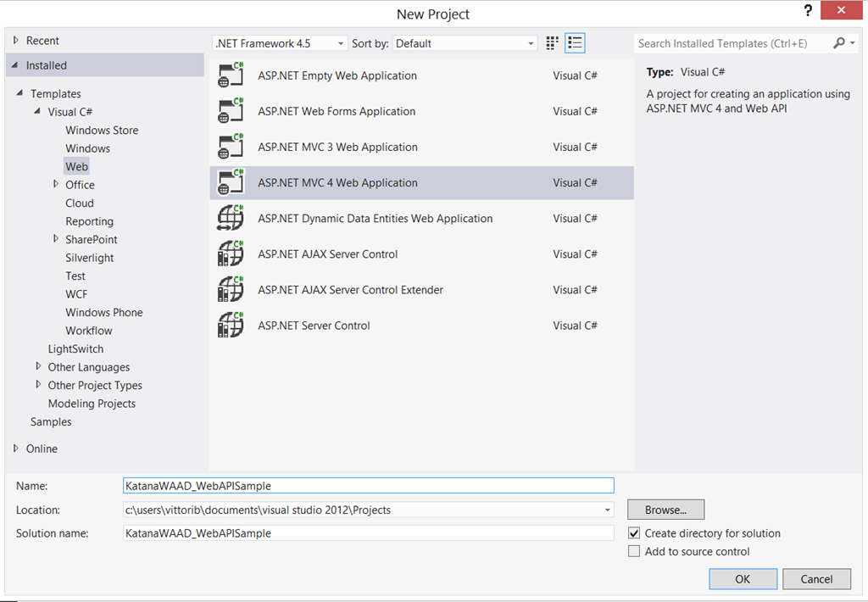Click the project Name text field
The width and height of the screenshot is (868, 602).
[368, 486]
